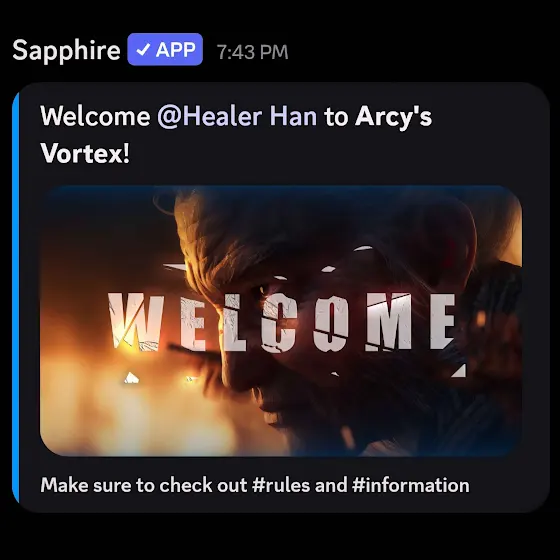Screen dimensions: 560x560
Task: Select the "Arcy's" text in embed title
Action: tap(393, 117)
